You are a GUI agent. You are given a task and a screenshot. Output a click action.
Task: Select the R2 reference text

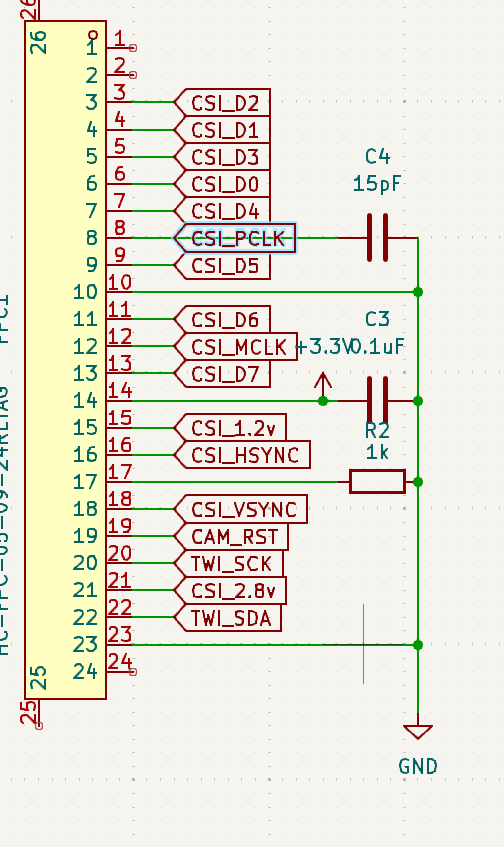pos(377,431)
